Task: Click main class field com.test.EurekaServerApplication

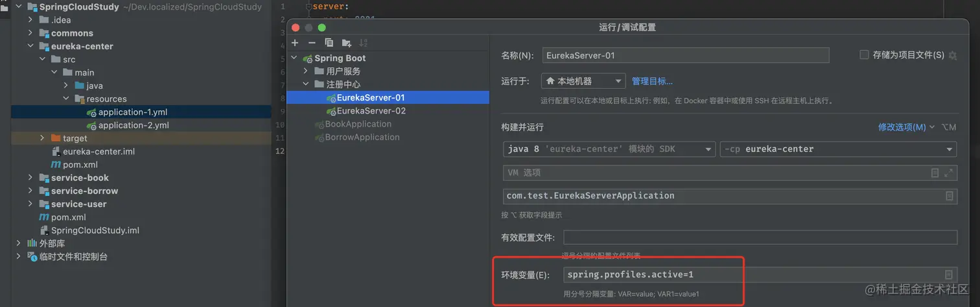Action: (x=730, y=196)
